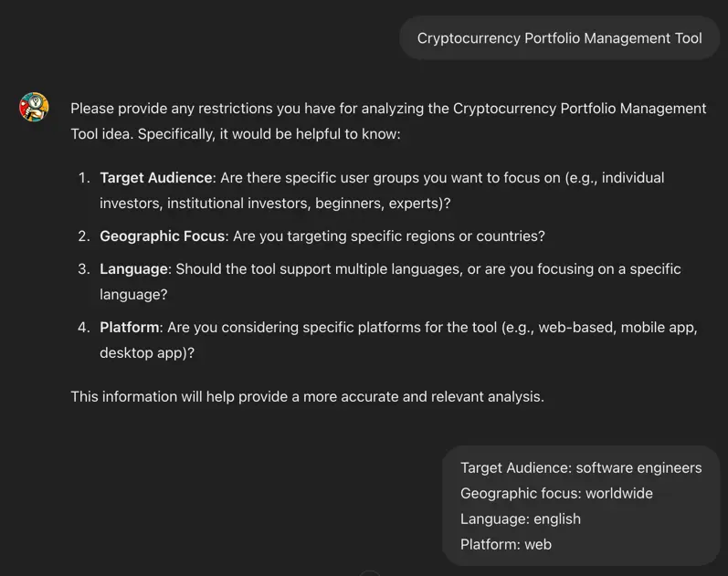Screen dimensions: 728x576
Task: Click 'Platform: web' reply line
Action: click(x=506, y=545)
